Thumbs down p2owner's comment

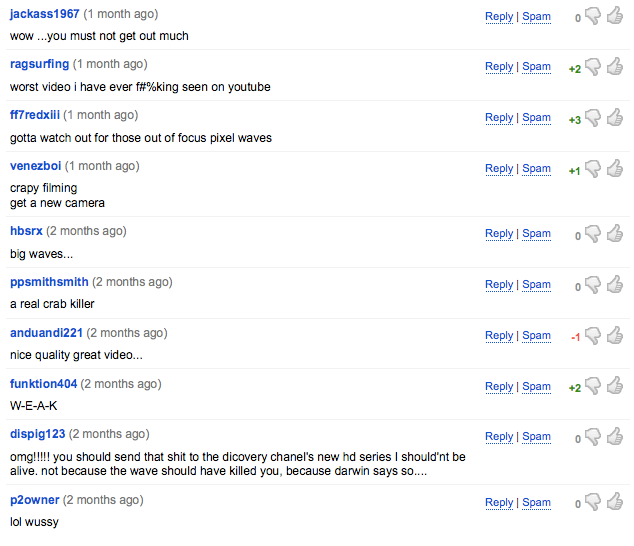click(593, 502)
